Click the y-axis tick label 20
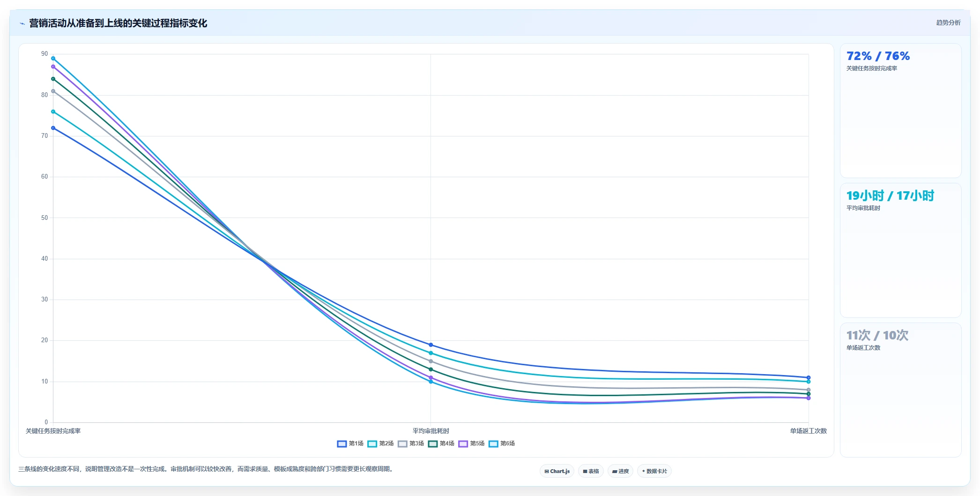Image resolution: width=980 pixels, height=496 pixels. 45,340
